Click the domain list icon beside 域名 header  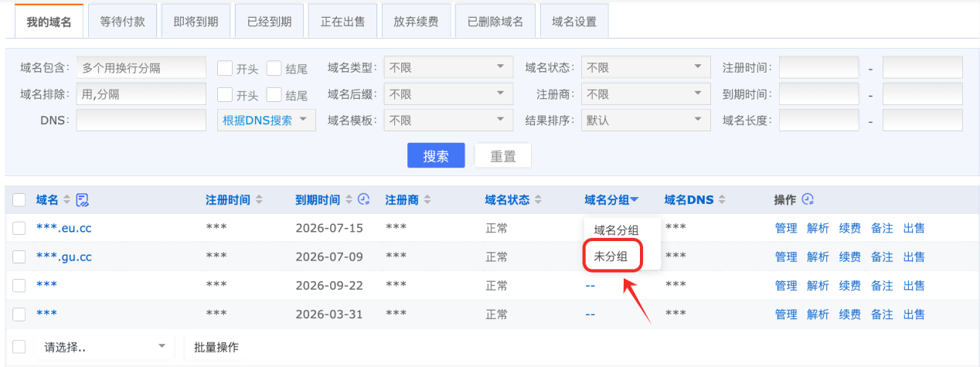(83, 200)
